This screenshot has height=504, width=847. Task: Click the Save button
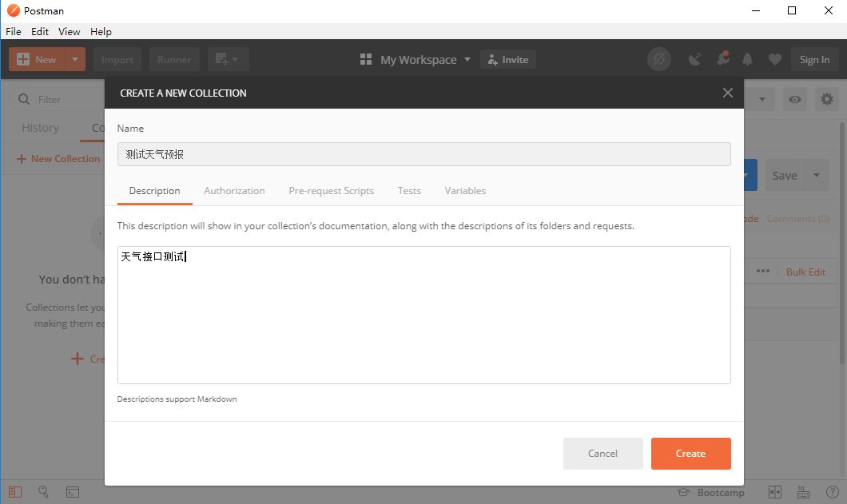click(x=785, y=176)
